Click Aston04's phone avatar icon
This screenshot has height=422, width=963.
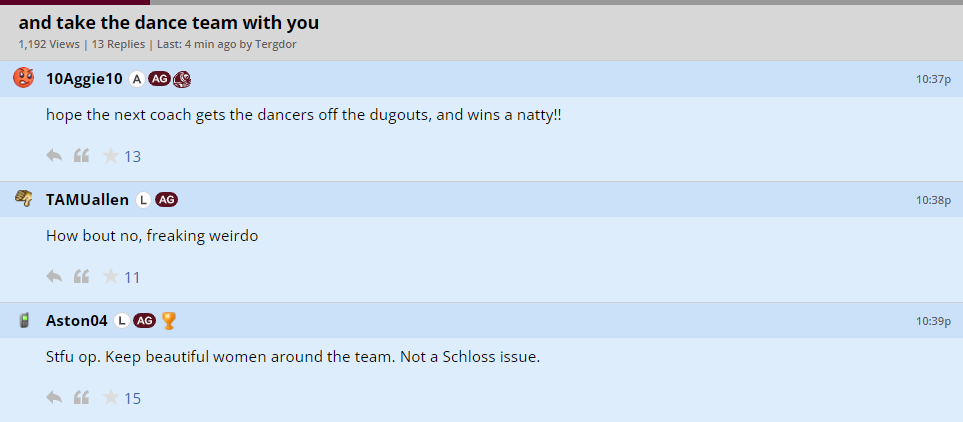[23, 320]
